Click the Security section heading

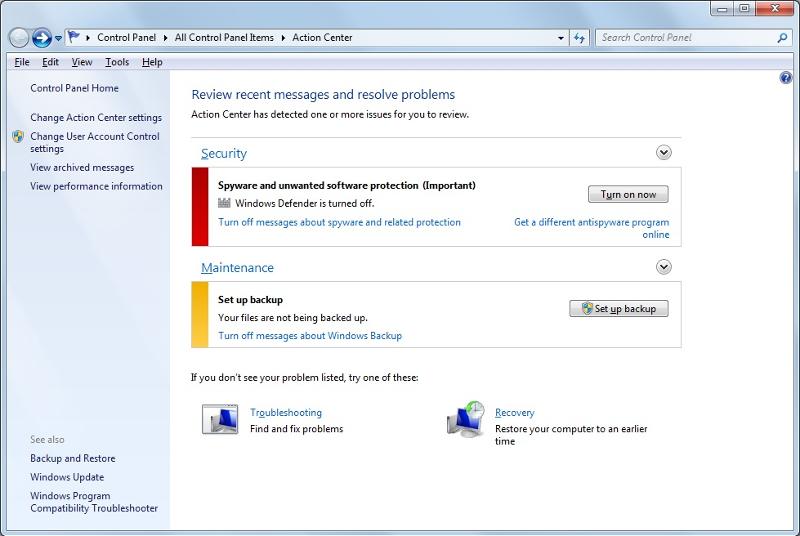pyautogui.click(x=224, y=154)
